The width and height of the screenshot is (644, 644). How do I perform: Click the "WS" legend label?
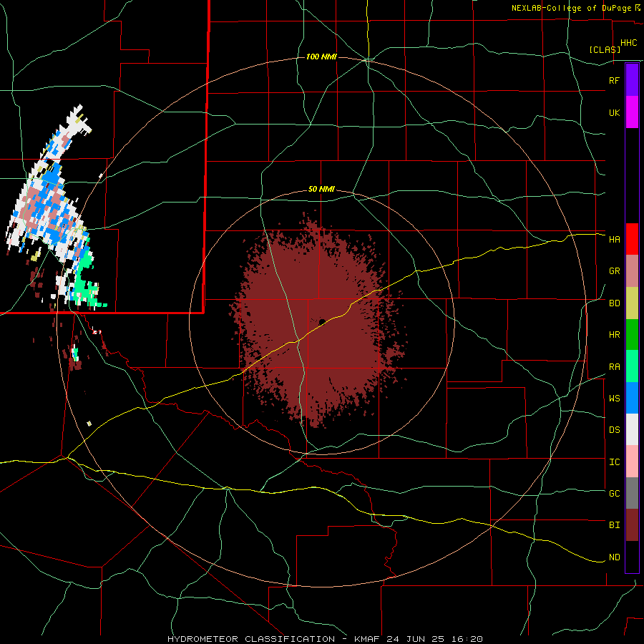[x=614, y=399]
